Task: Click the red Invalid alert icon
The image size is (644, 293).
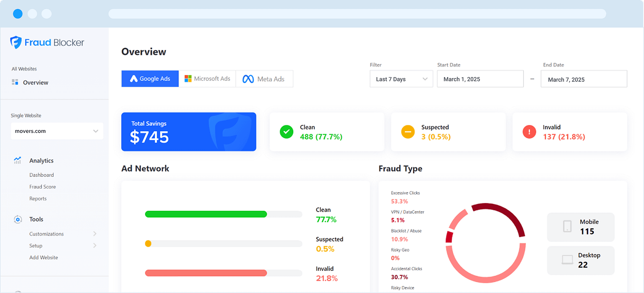Action: coord(529,132)
